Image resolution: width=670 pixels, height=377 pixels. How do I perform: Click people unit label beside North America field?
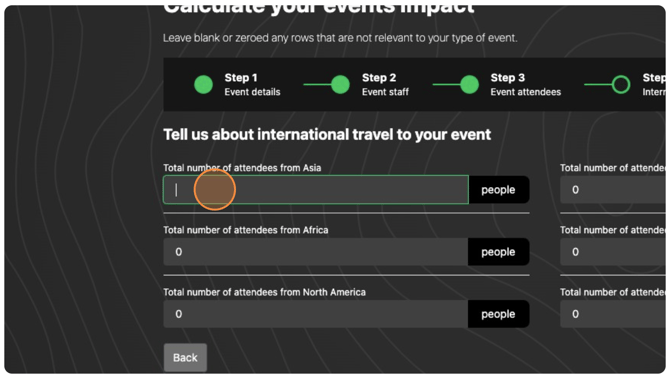click(x=498, y=314)
